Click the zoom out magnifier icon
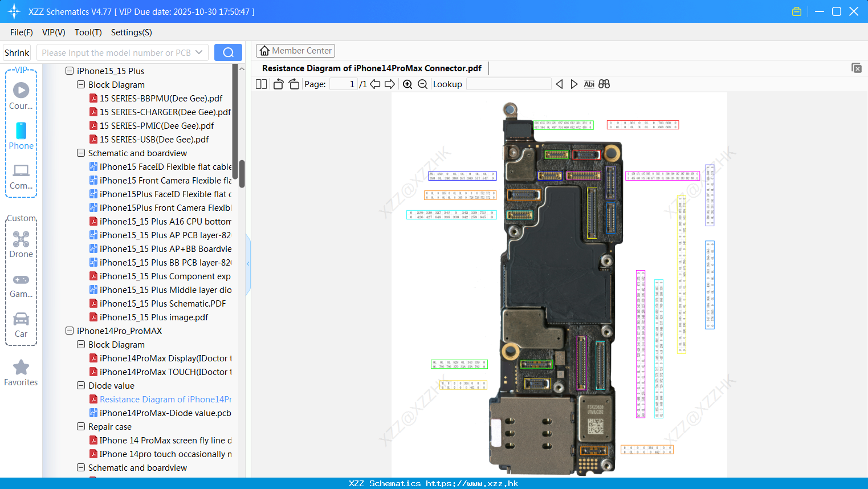868x489 pixels. point(422,84)
